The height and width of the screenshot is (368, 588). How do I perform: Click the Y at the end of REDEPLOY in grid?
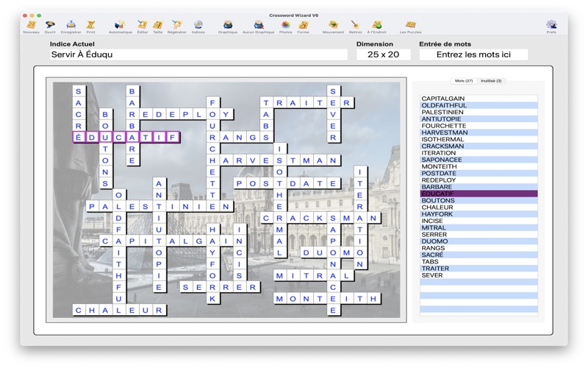[226, 114]
